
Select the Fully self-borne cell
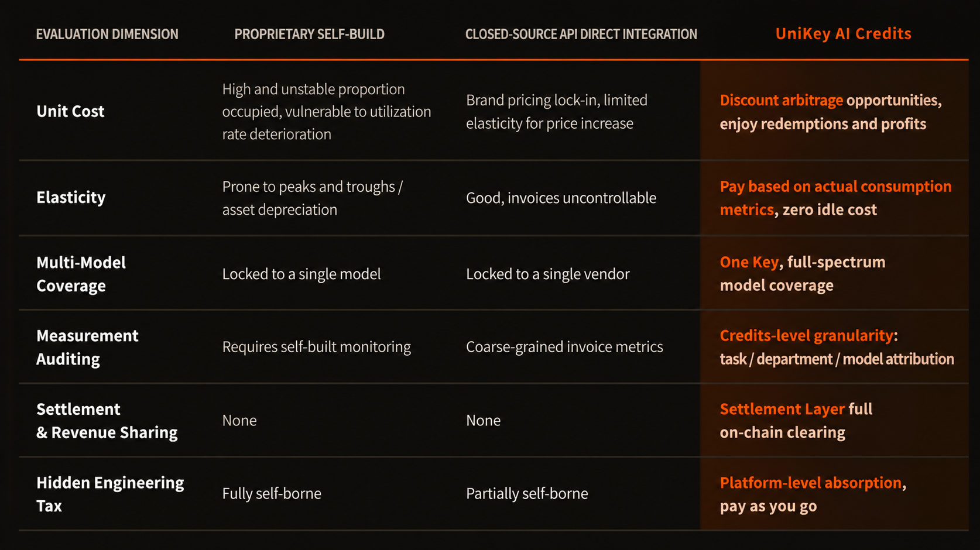point(272,494)
